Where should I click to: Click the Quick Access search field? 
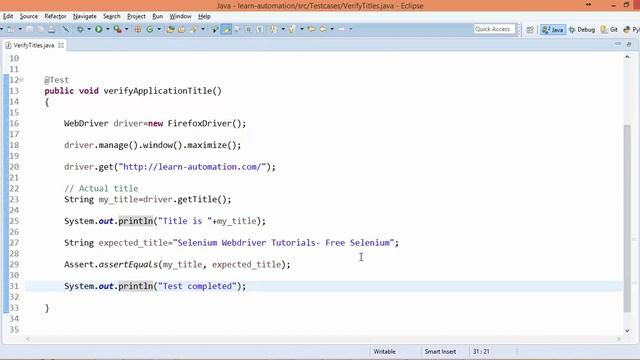[x=494, y=29]
